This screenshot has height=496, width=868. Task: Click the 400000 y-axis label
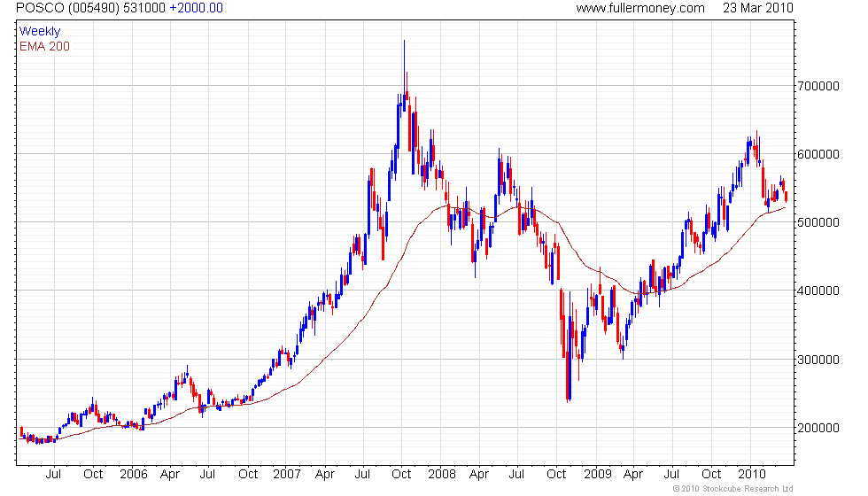[818, 291]
